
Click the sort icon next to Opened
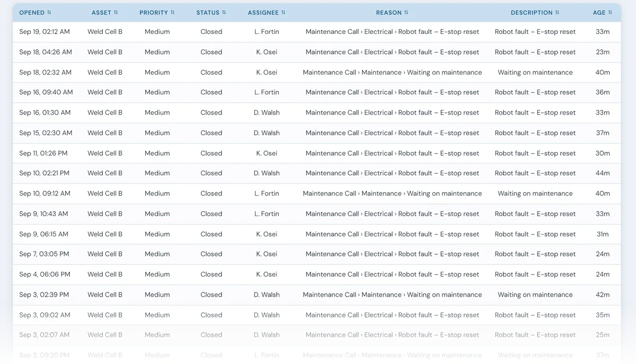(49, 13)
